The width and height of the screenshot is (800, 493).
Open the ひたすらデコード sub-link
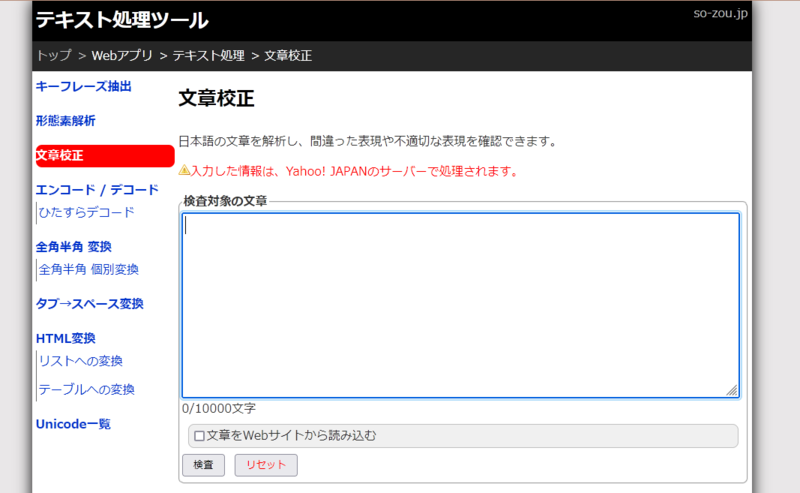click(87, 212)
